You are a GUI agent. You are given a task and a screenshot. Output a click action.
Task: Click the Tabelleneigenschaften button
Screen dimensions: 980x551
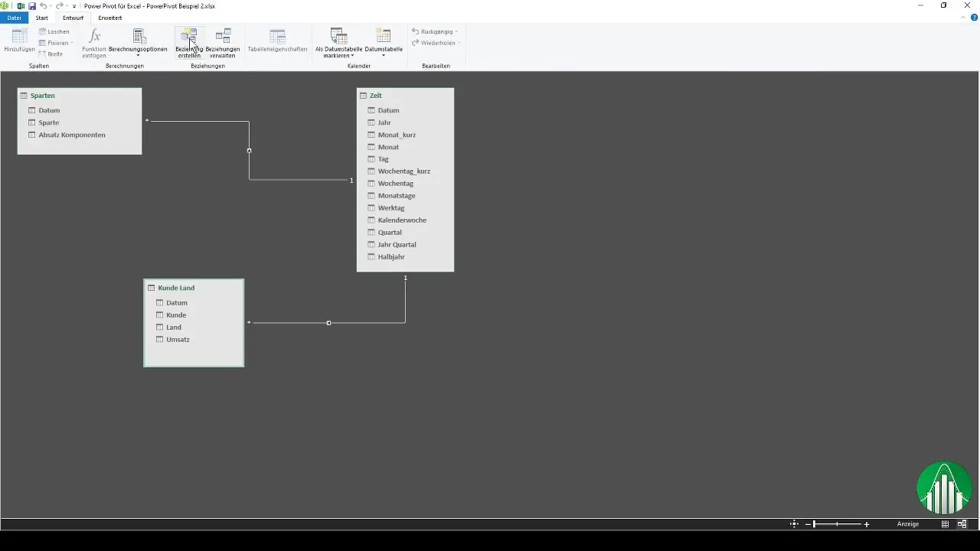[x=277, y=41]
